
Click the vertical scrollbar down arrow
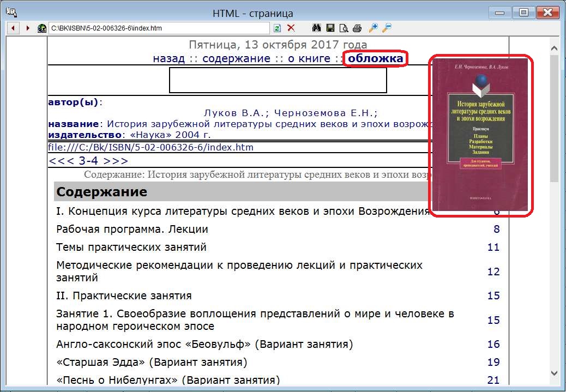coord(555,373)
